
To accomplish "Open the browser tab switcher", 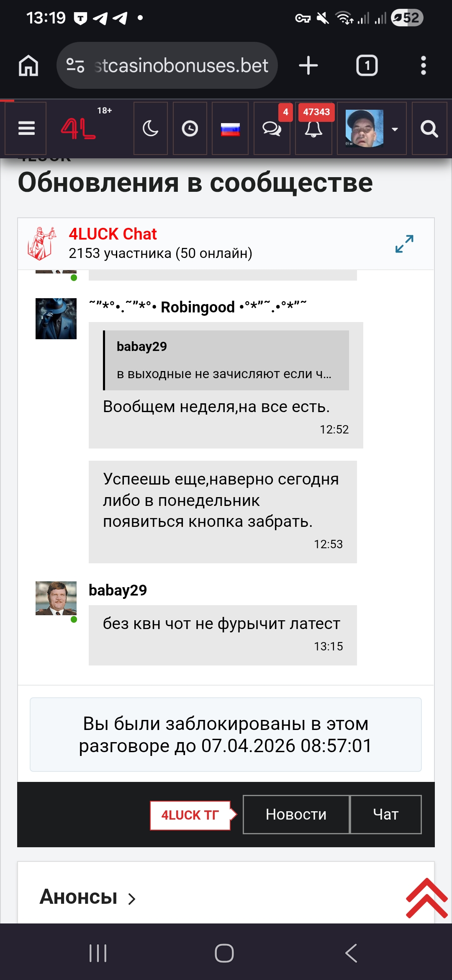I will pos(367,65).
